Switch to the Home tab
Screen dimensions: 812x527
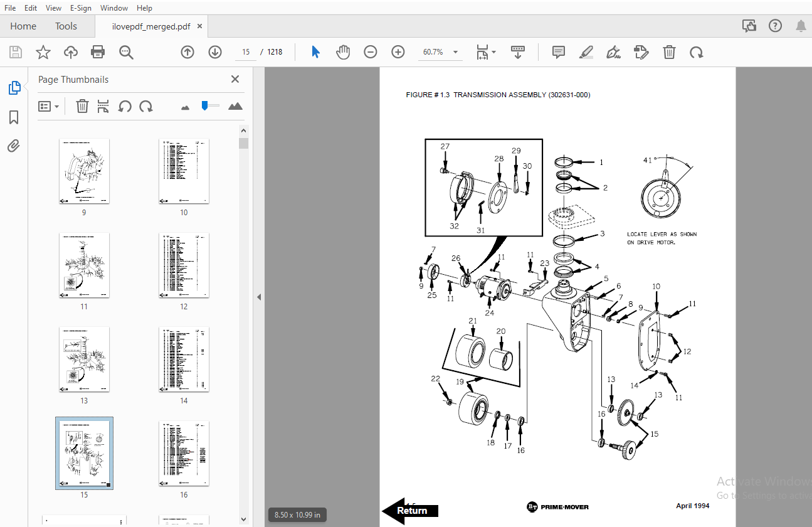pos(23,26)
